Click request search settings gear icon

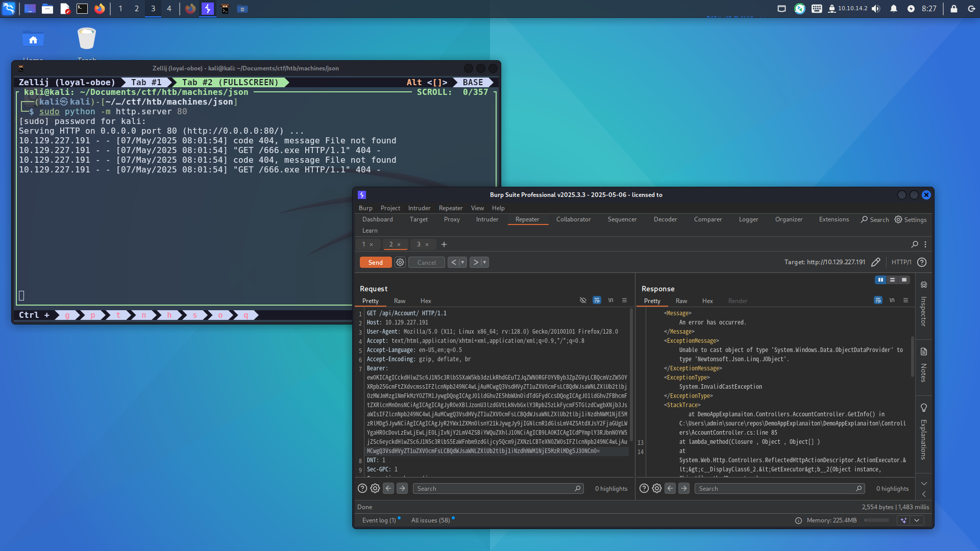click(x=375, y=488)
